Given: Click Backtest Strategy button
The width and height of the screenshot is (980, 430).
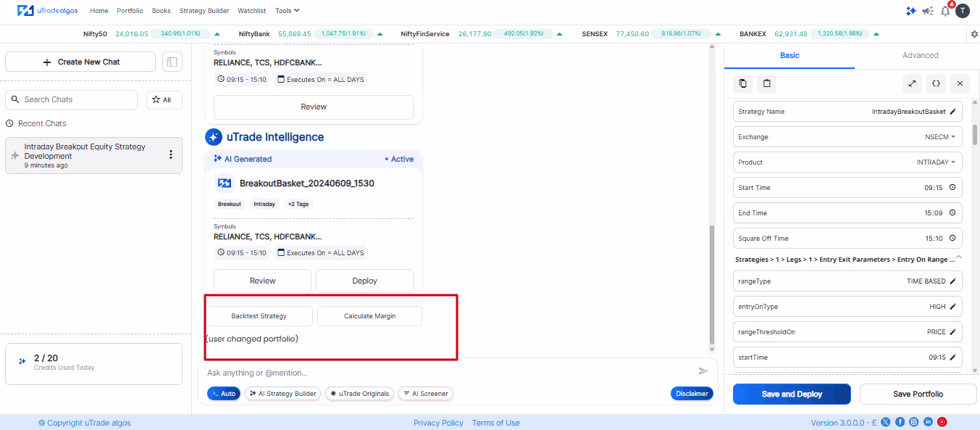Looking at the screenshot, I should [x=259, y=316].
